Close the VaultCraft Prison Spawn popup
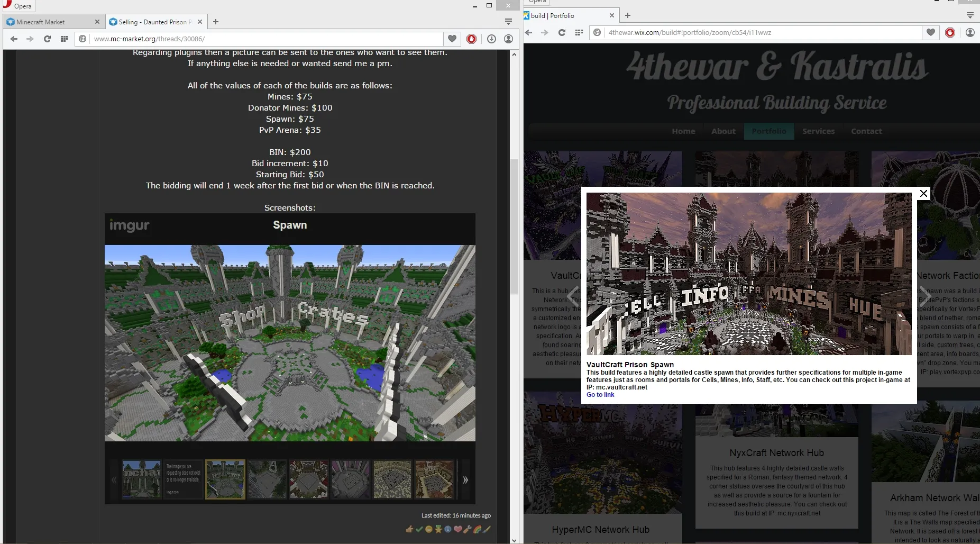This screenshot has height=544, width=980. coord(923,193)
